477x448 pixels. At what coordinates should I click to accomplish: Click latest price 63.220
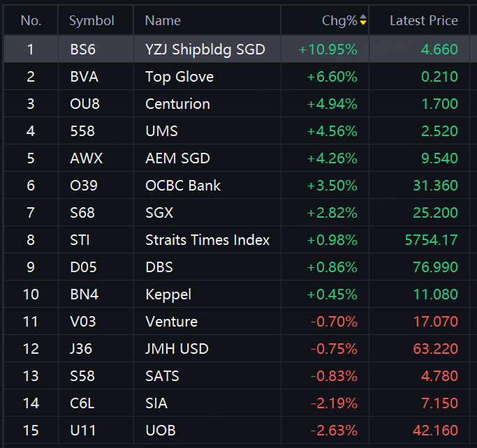(435, 349)
